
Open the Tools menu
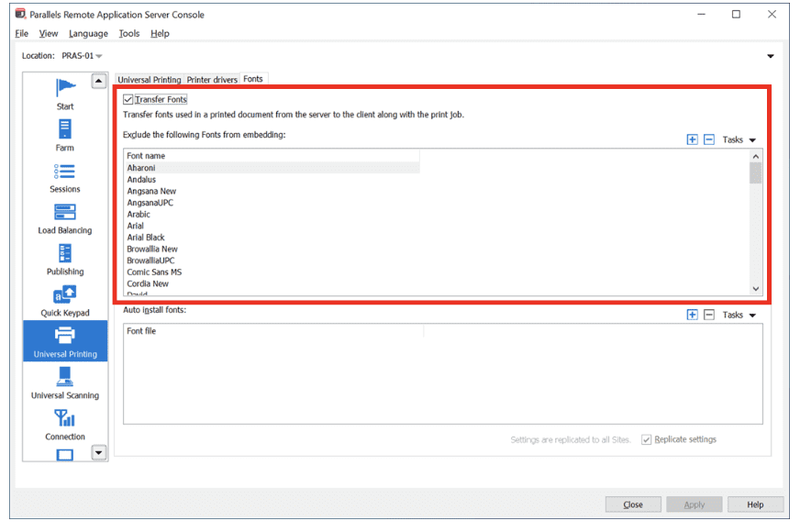[x=129, y=33]
